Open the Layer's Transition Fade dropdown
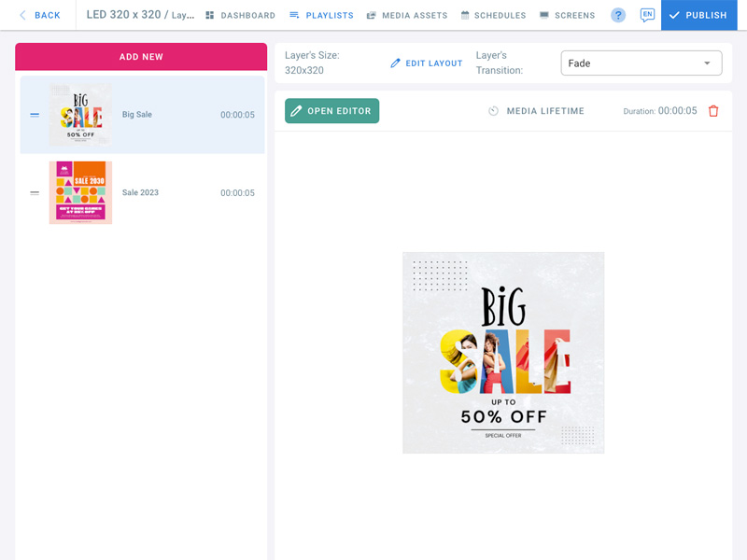Image resolution: width=747 pixels, height=560 pixels. (641, 63)
